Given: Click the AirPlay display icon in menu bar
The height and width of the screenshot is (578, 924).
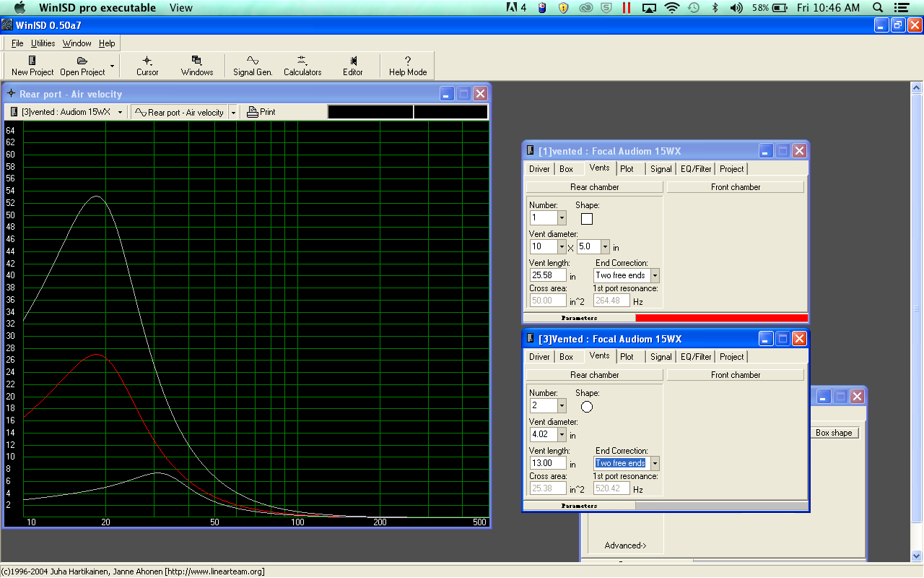Looking at the screenshot, I should (x=649, y=7).
